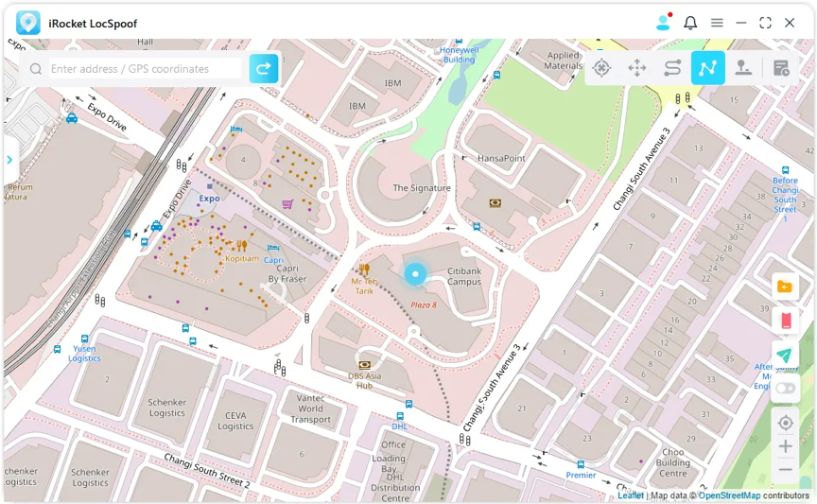Open the red phone device icon
Image resolution: width=817 pixels, height=504 pixels.
785,322
